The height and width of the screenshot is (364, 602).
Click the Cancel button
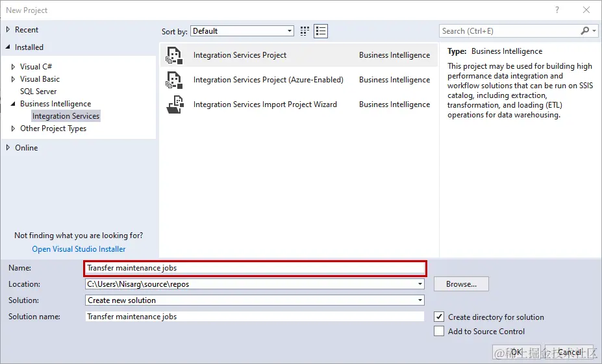570,352
